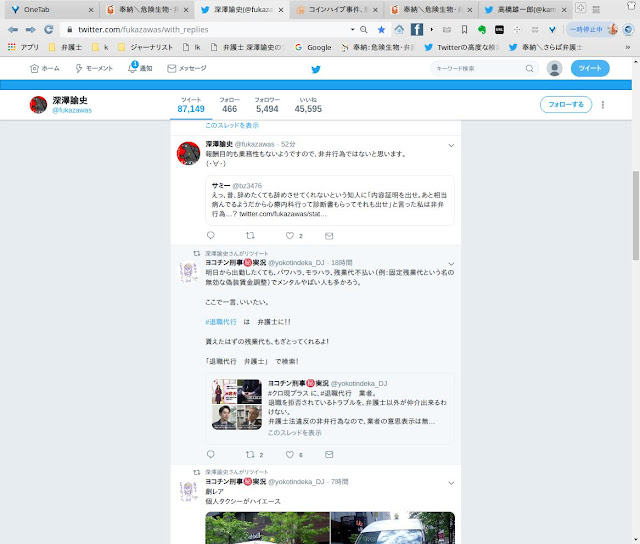The width and height of the screenshot is (640, 544).
Task: Click the vertical page scrollbar thumb
Action: tap(636, 215)
